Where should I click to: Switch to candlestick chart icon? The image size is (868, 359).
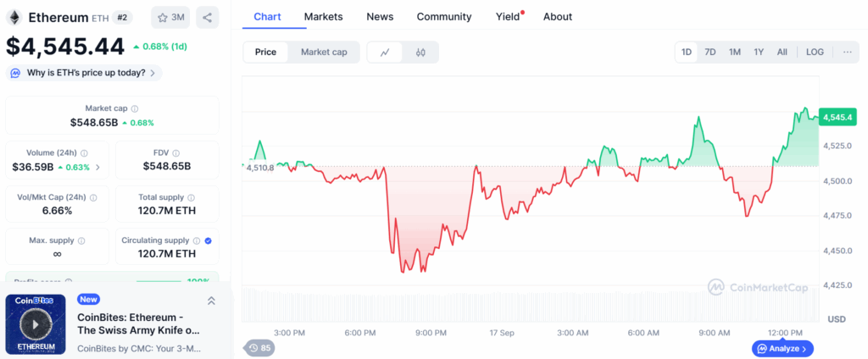click(420, 52)
